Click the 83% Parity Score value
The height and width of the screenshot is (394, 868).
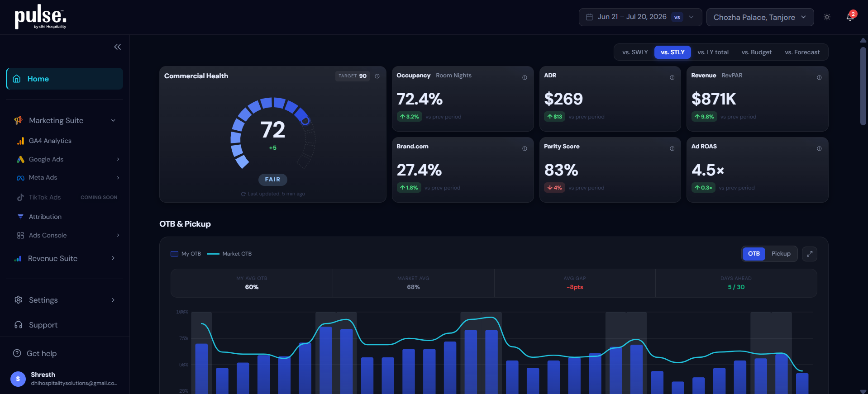pyautogui.click(x=561, y=170)
